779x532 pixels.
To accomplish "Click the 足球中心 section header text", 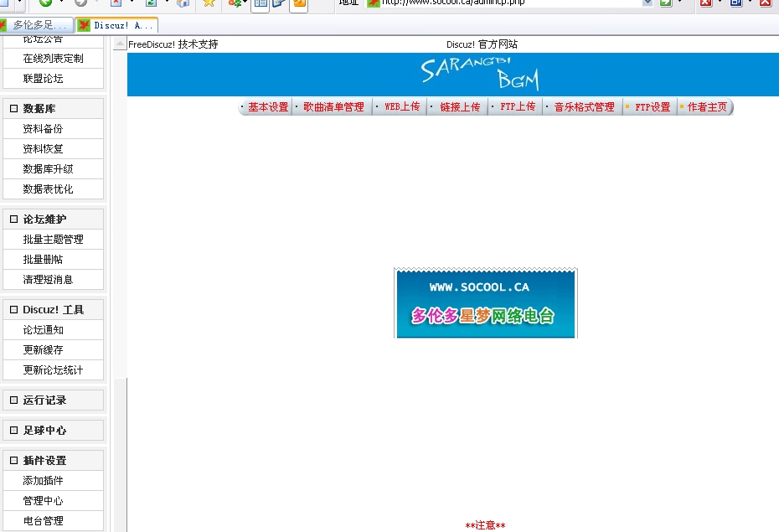I will [44, 430].
